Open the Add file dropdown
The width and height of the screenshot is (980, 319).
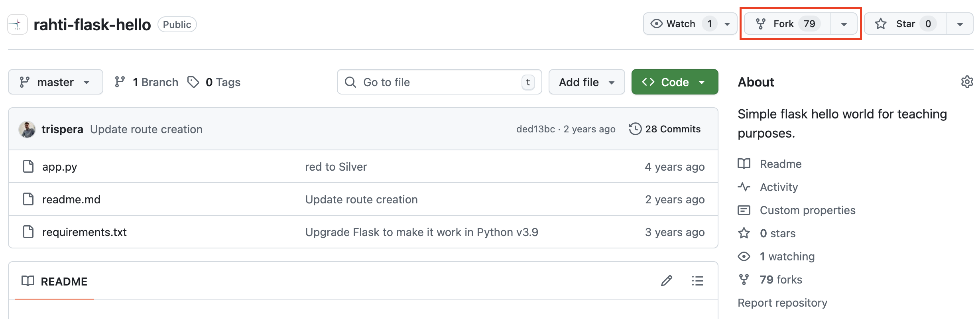(586, 82)
